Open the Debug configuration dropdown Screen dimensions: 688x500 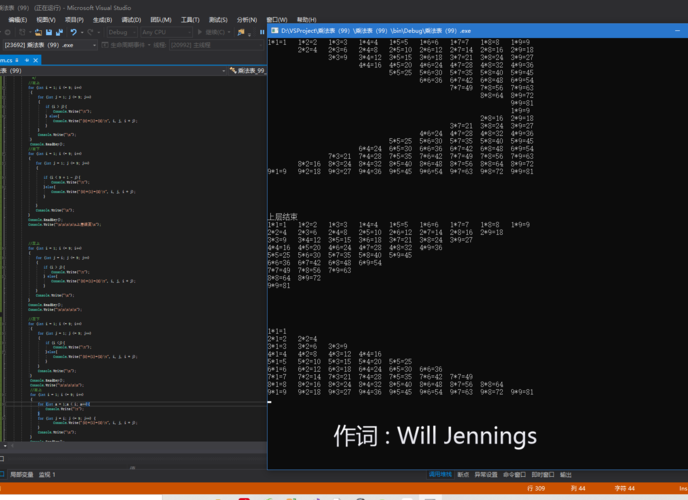pos(122,32)
